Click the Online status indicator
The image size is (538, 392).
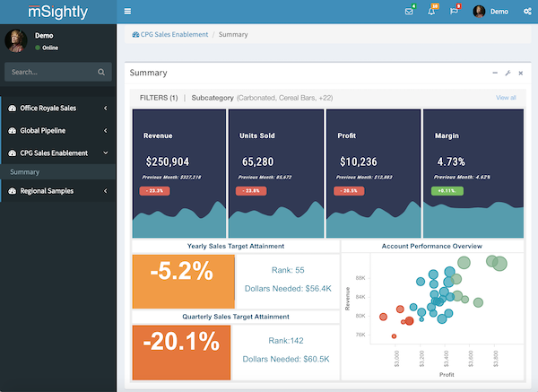47,48
